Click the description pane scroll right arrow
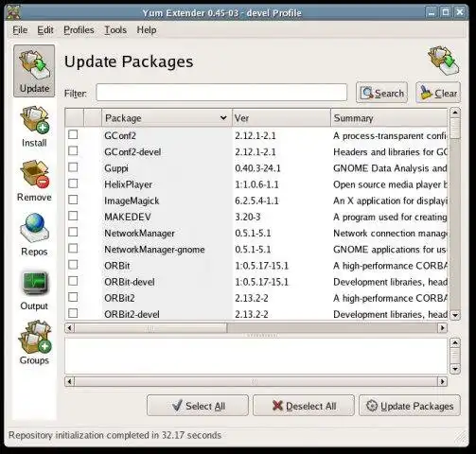Image resolution: width=476 pixels, height=454 pixels. pyautogui.click(x=442, y=381)
